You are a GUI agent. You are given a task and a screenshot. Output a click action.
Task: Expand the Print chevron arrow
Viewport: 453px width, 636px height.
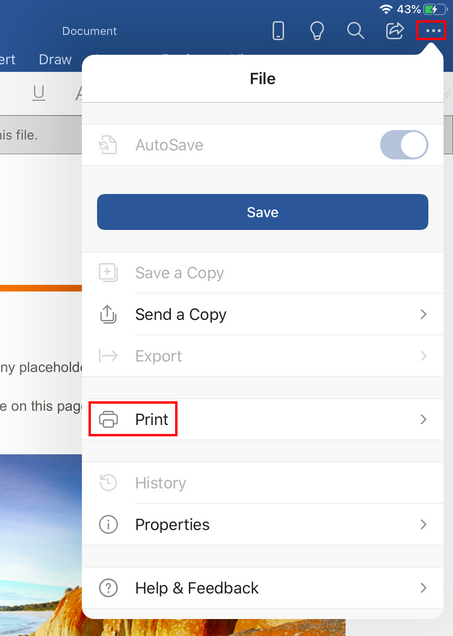point(423,419)
